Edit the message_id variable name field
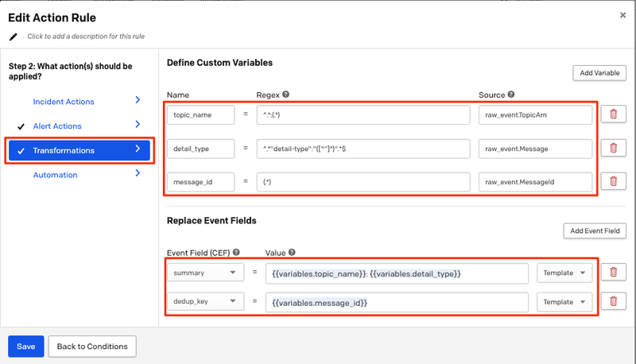The height and width of the screenshot is (364, 636). click(201, 182)
